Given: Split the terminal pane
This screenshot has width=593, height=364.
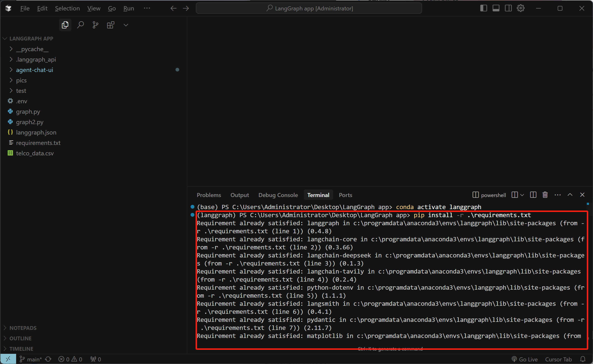Looking at the screenshot, I should tap(533, 195).
